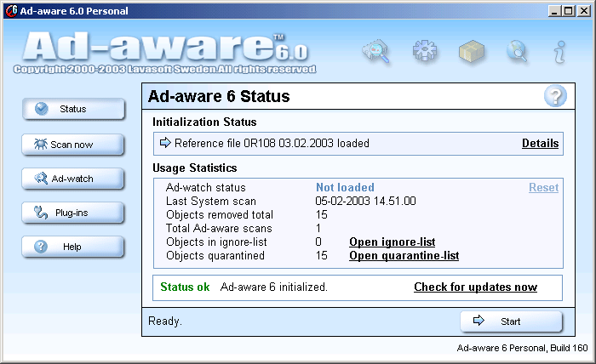Open the Status section in sidebar
This screenshot has height=364, width=596.
click(73, 109)
